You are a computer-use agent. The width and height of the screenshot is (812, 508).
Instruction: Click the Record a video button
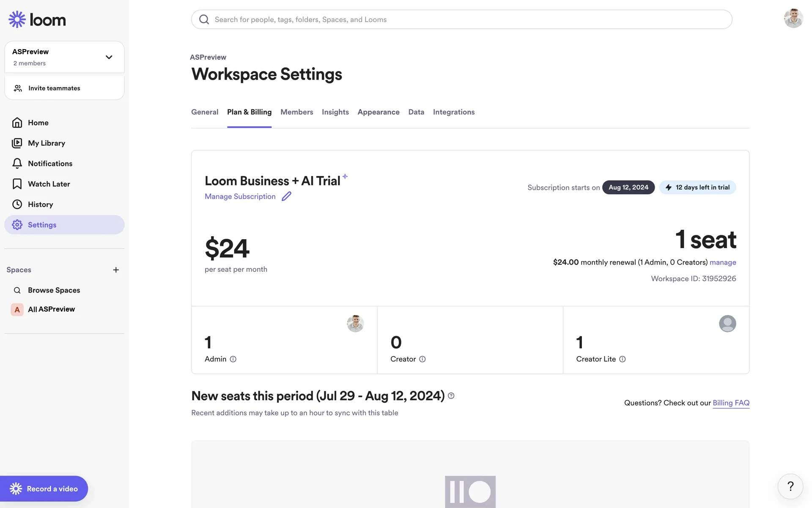44,489
